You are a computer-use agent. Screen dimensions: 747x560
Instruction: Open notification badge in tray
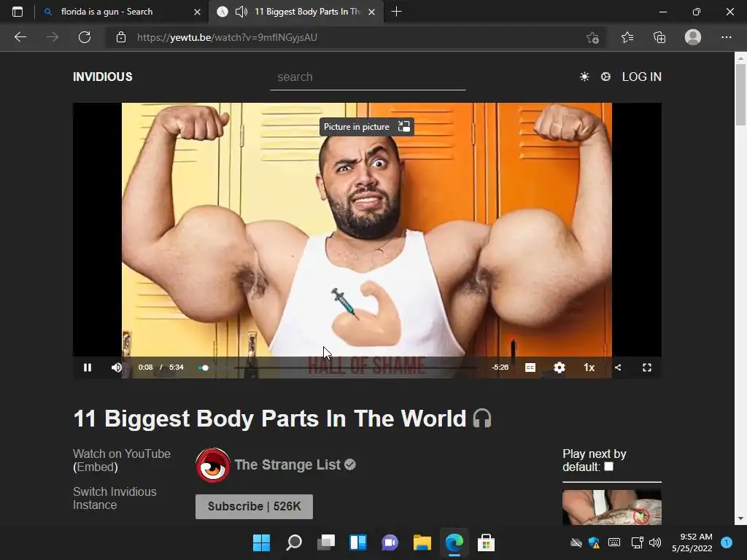727,542
